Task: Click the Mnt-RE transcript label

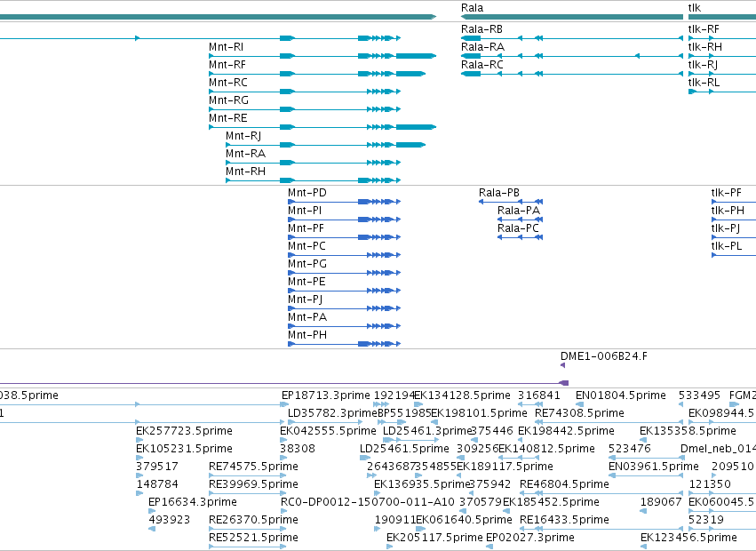Action: pos(228,119)
